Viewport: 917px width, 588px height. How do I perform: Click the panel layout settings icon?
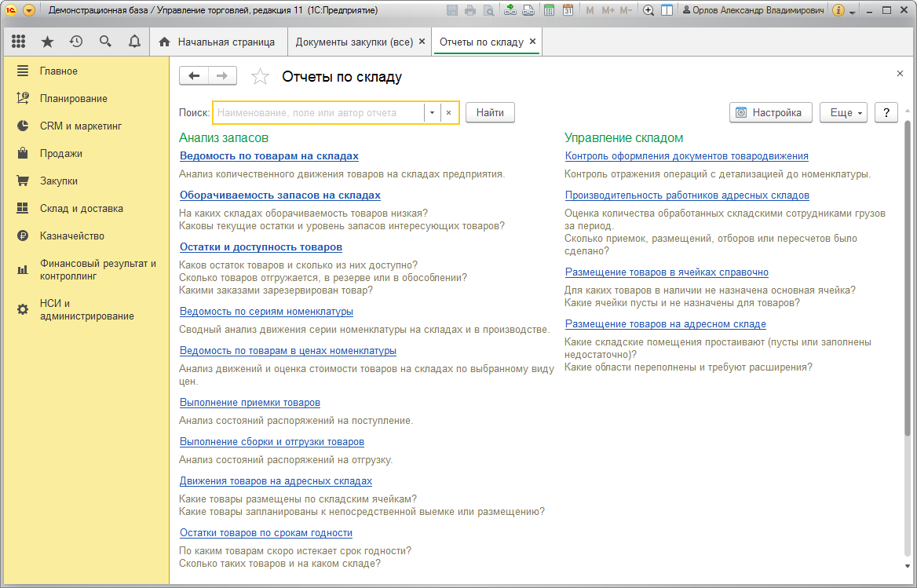[667, 10]
